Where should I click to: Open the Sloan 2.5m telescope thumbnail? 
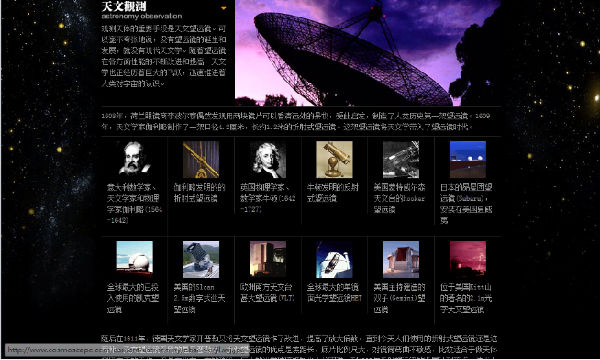click(x=201, y=259)
